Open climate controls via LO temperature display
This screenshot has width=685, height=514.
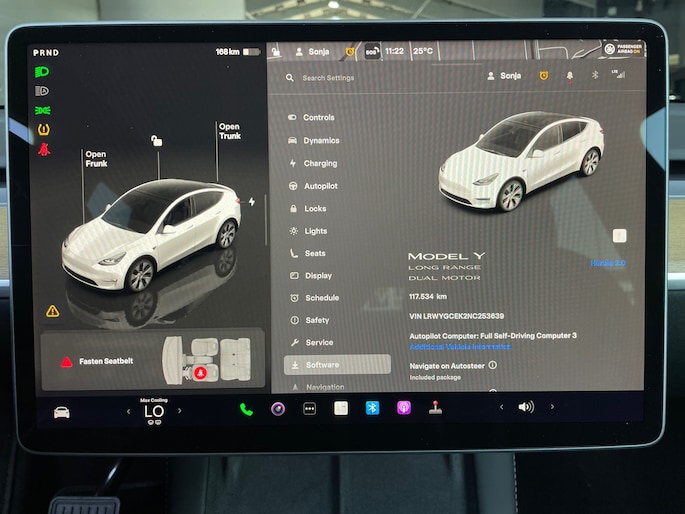(x=154, y=412)
